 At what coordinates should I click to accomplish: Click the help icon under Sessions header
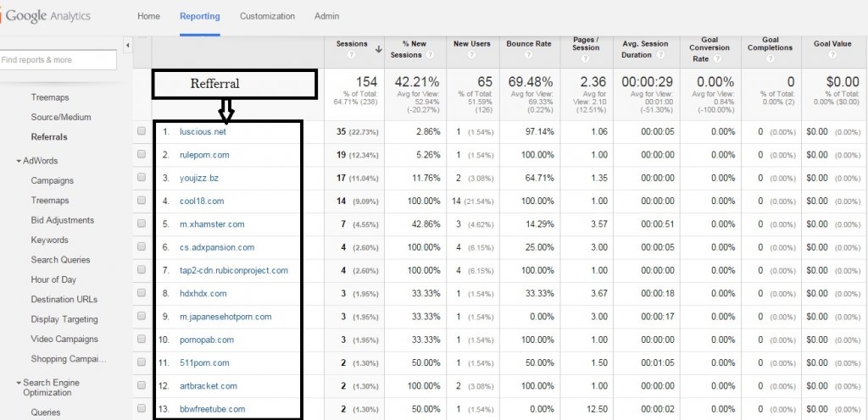pos(350,55)
